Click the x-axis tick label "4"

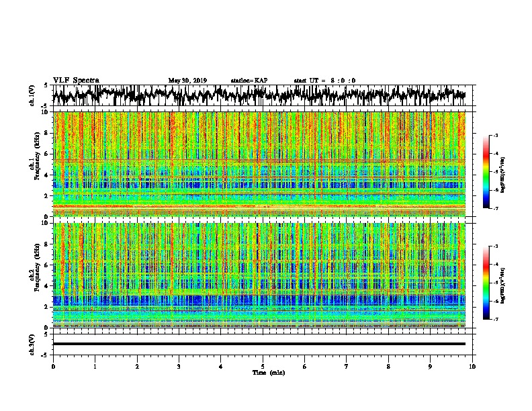point(221,367)
